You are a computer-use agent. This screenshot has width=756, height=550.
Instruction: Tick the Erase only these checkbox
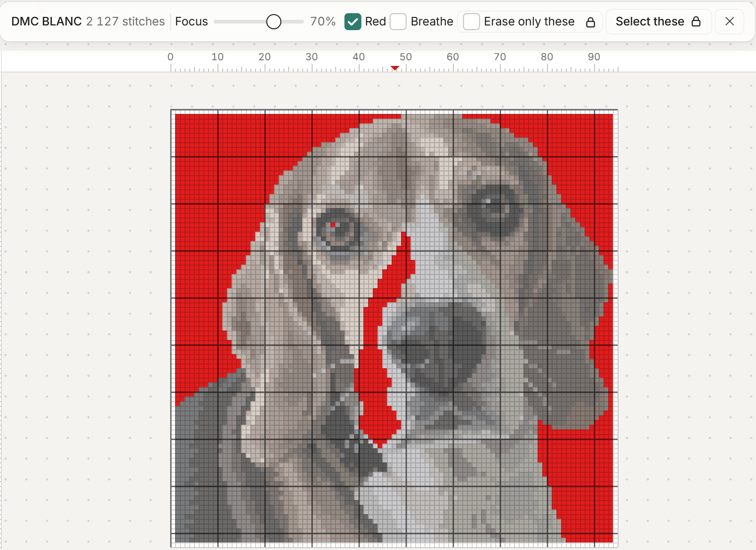coord(471,22)
